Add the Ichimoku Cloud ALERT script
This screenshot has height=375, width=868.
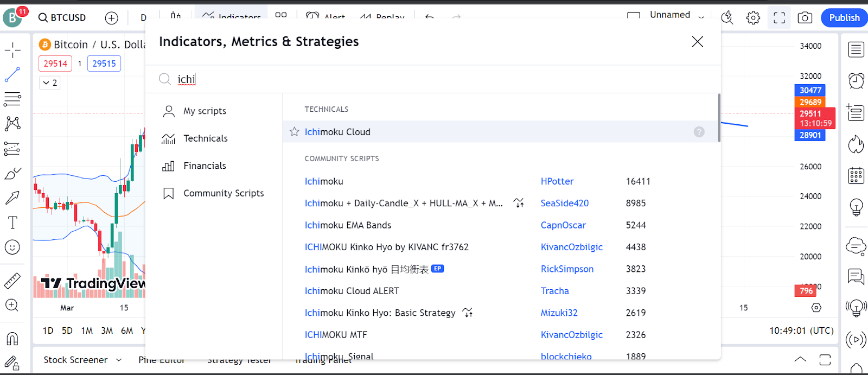[352, 291]
